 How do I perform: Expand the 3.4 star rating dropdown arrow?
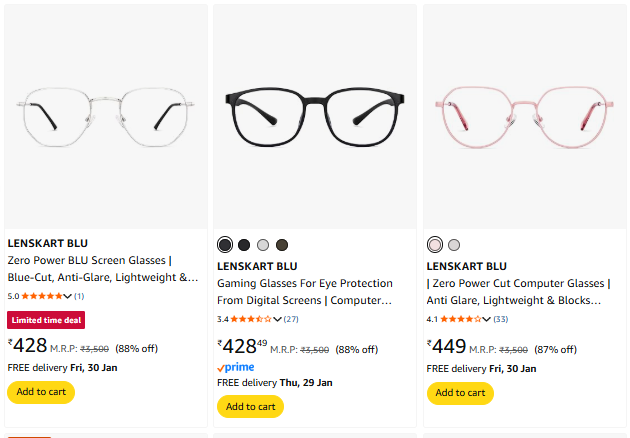pyautogui.click(x=277, y=320)
